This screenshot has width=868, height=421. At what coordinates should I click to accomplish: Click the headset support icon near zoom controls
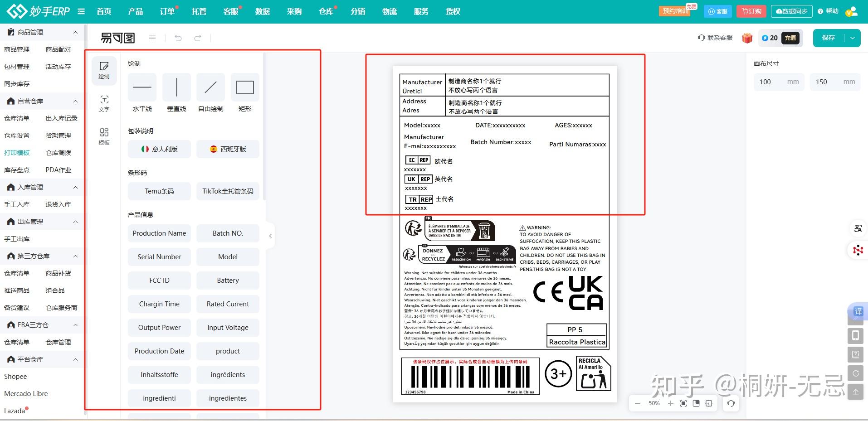(731, 403)
